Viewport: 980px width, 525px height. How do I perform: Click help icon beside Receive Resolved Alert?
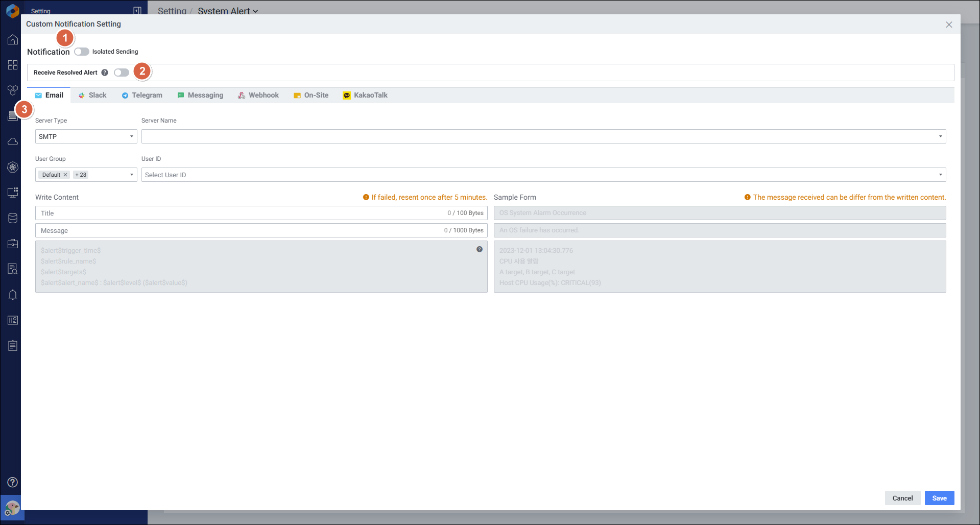coord(105,73)
